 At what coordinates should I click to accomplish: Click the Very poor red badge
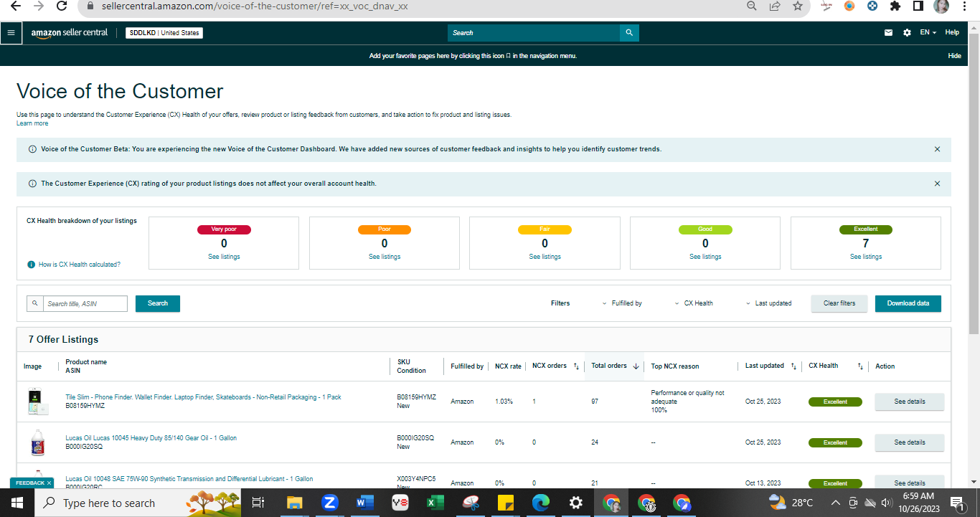[x=224, y=229]
